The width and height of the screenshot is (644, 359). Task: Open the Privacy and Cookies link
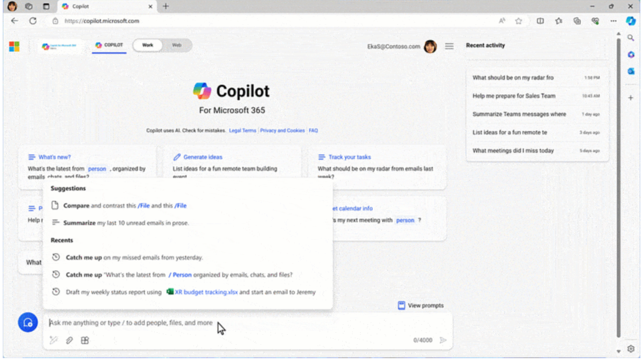282,131
